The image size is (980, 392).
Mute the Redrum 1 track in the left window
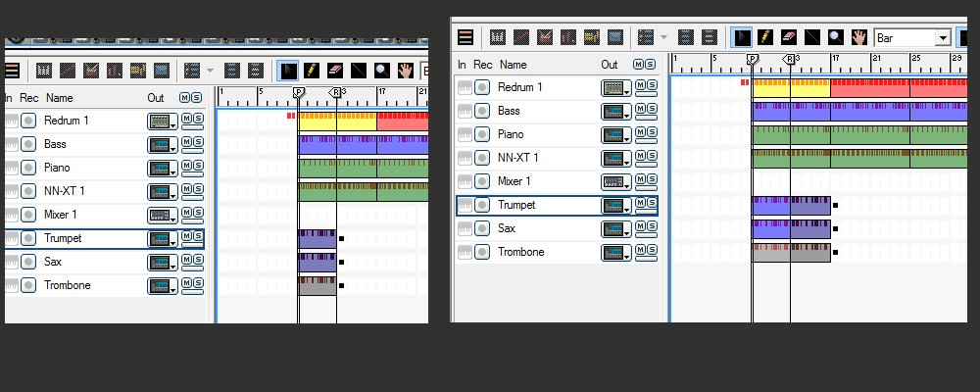pos(185,118)
